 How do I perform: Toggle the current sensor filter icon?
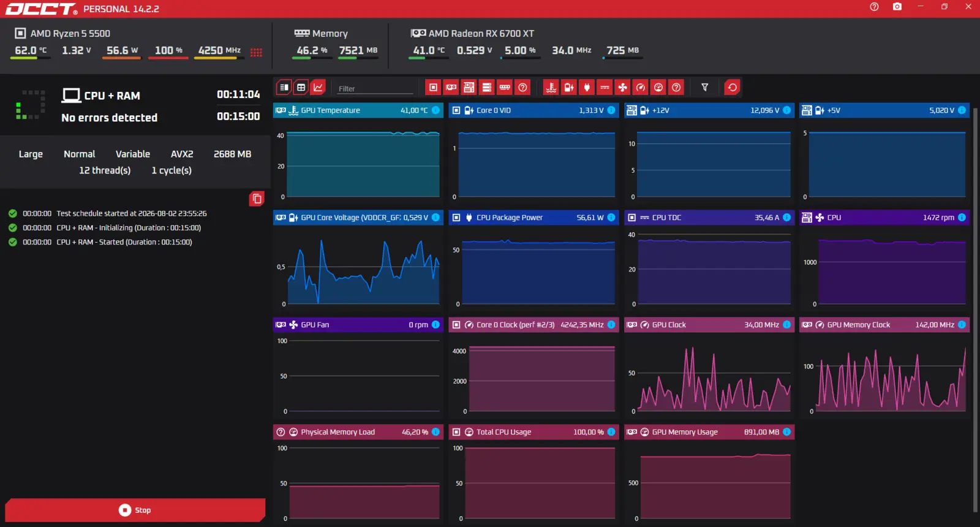(605, 88)
